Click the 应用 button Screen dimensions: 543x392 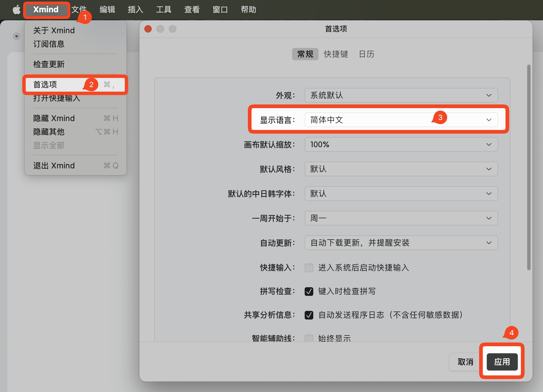502,362
